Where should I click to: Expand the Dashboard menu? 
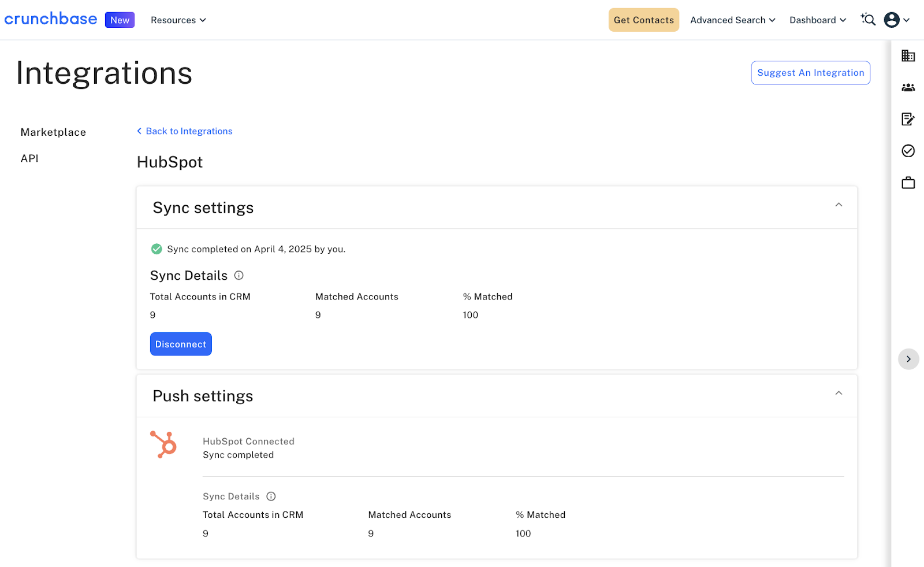coord(817,20)
